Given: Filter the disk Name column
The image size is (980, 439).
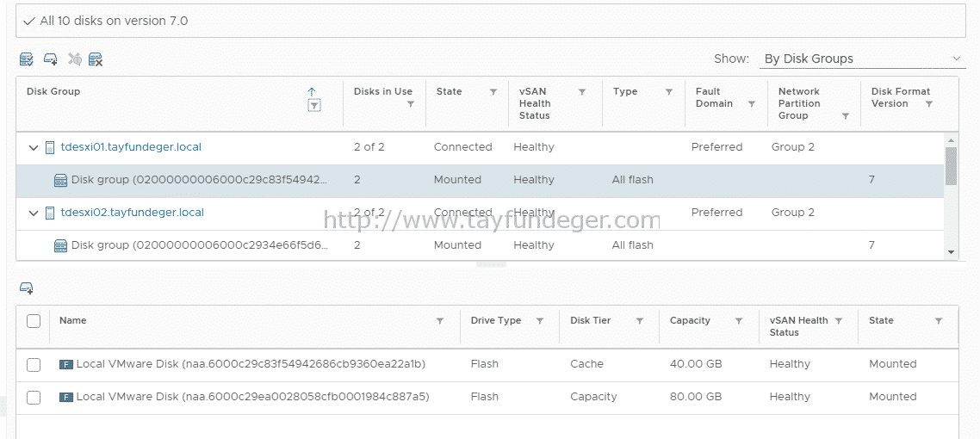Looking at the screenshot, I should point(440,321).
